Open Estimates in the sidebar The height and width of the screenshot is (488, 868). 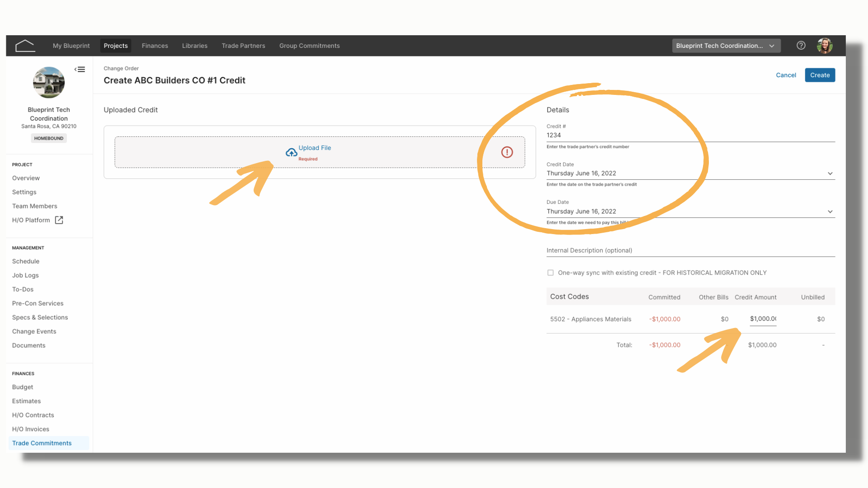click(26, 401)
